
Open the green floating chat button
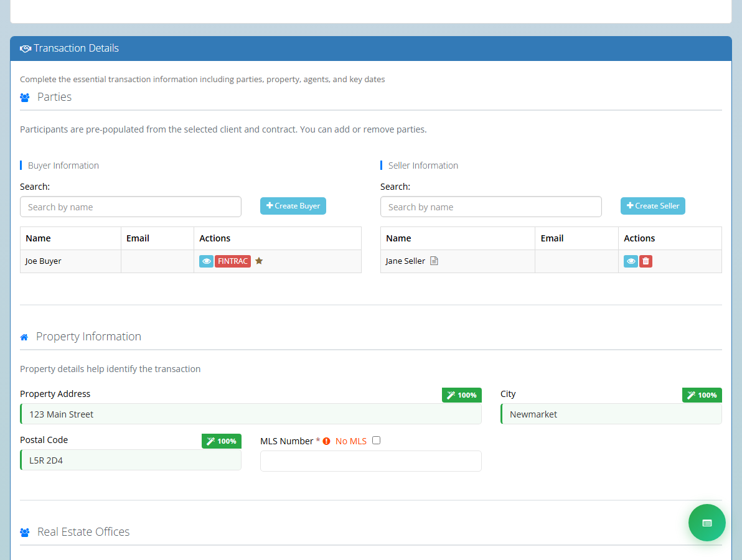click(x=707, y=523)
